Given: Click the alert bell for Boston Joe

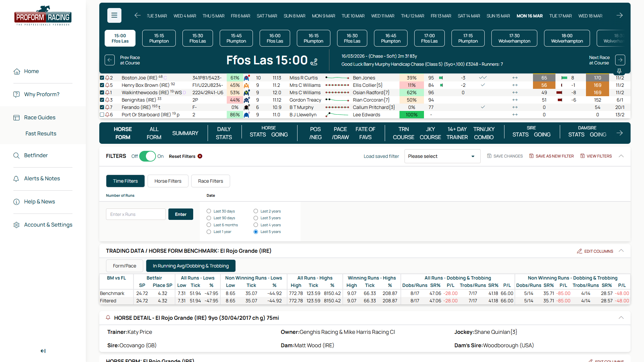Looking at the screenshot, I should click(x=107, y=78).
